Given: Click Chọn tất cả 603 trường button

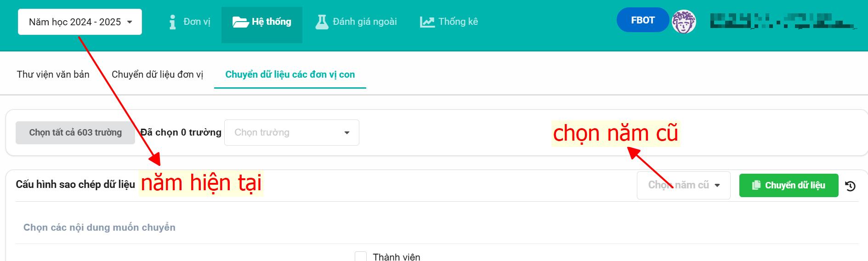Looking at the screenshot, I should pos(75,132).
